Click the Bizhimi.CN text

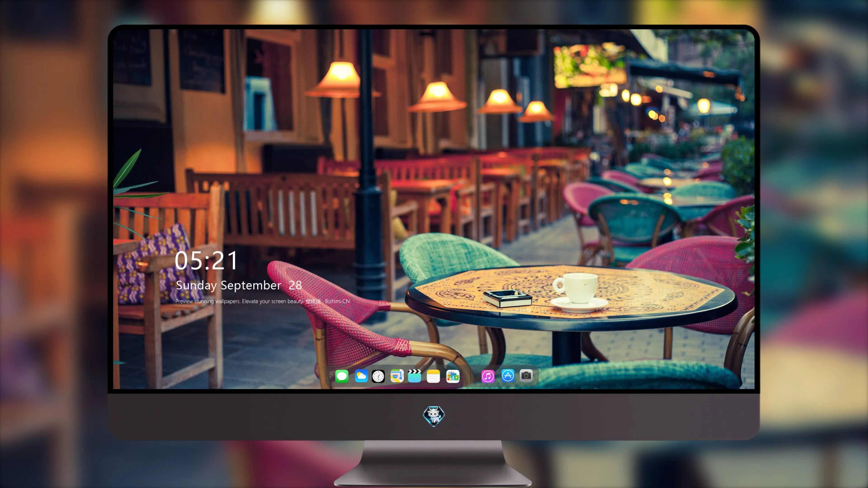point(337,301)
